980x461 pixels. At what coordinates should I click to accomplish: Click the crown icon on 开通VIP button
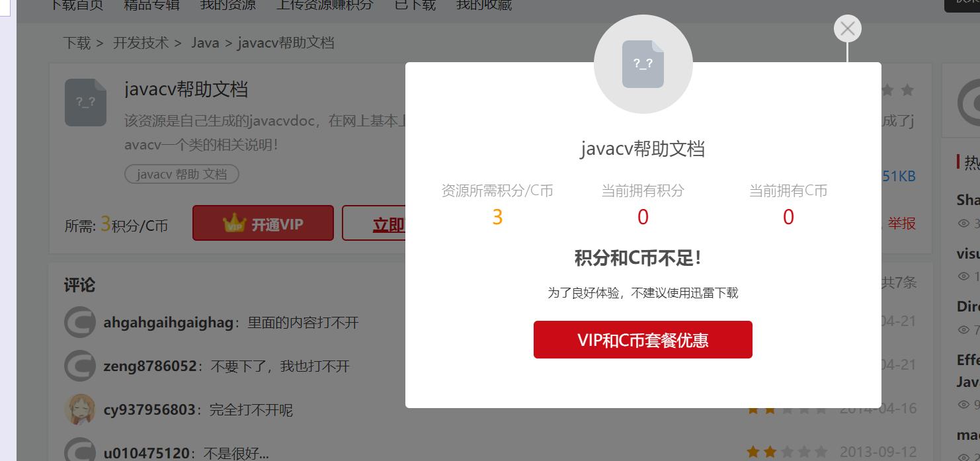(x=234, y=223)
